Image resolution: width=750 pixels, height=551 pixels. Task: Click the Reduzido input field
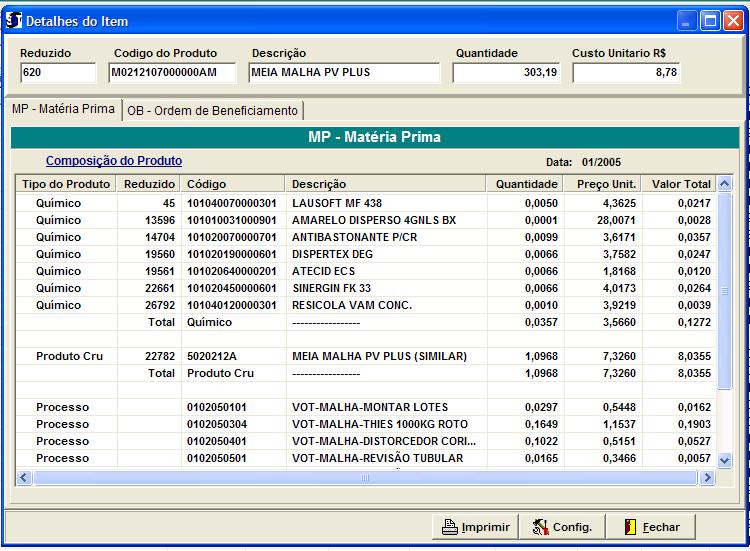coord(57,72)
